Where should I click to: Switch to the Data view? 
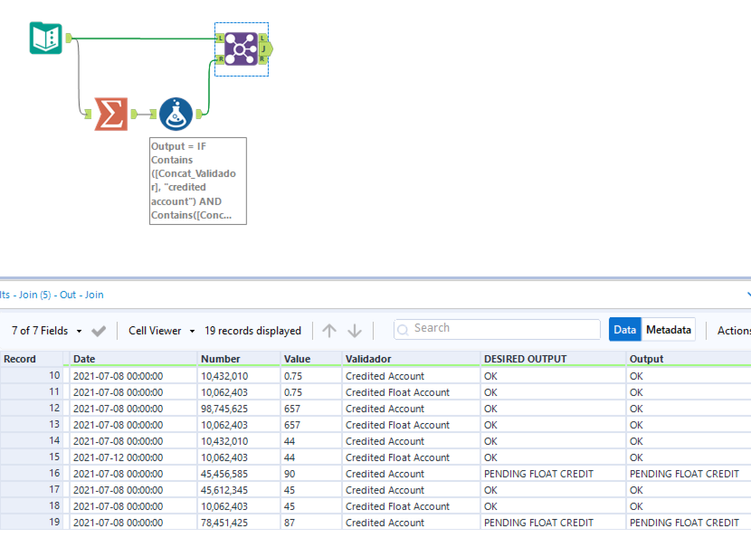(625, 329)
